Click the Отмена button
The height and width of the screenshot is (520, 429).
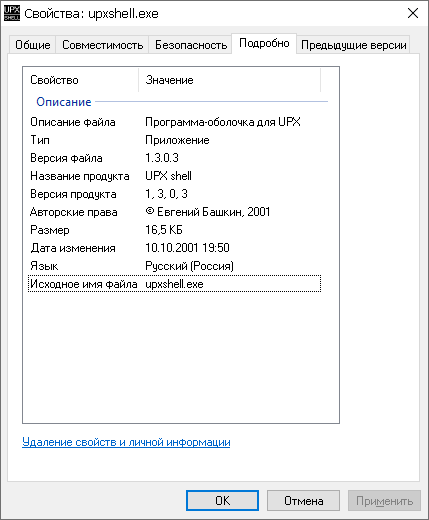point(303,500)
